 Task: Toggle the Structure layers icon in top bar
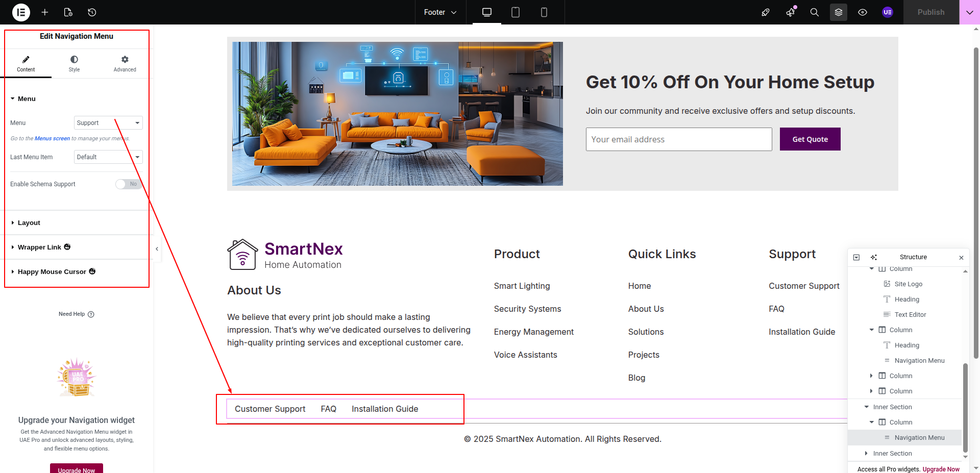(x=839, y=12)
